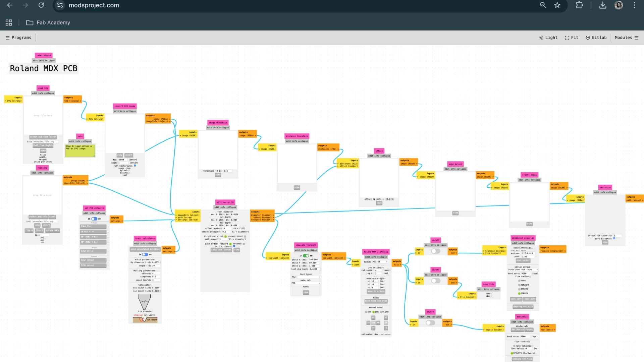Select conventional direction radio button

pyautogui.click(x=245, y=236)
